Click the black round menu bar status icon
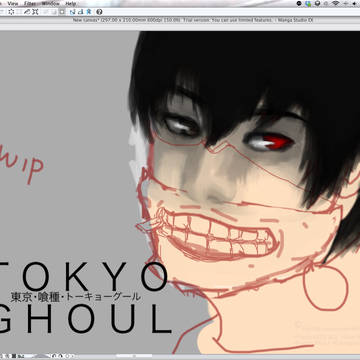Screen dimensions: 360x360 (299, 3)
